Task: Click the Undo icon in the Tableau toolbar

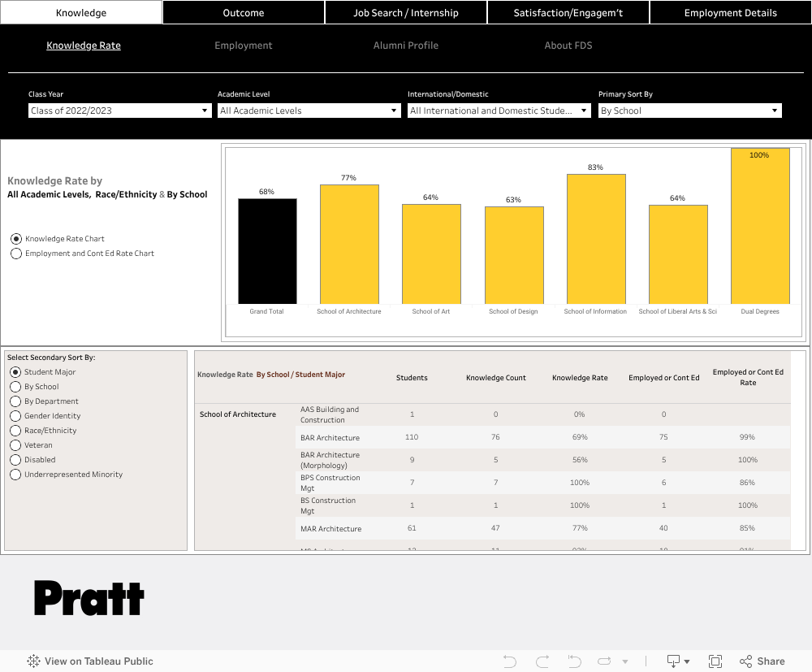Action: click(510, 661)
